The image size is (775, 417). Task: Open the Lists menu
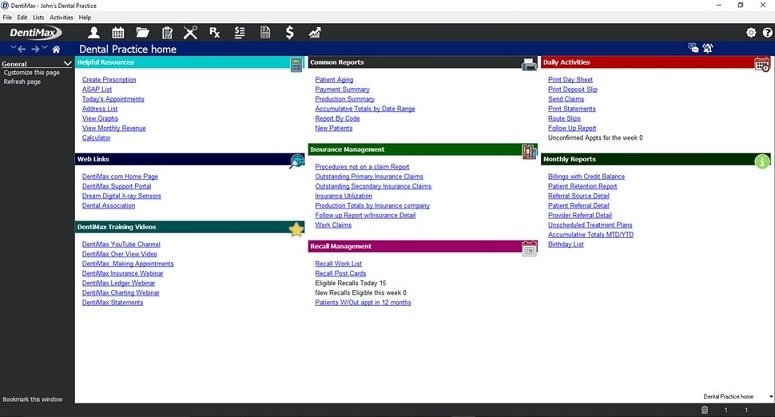tap(39, 17)
